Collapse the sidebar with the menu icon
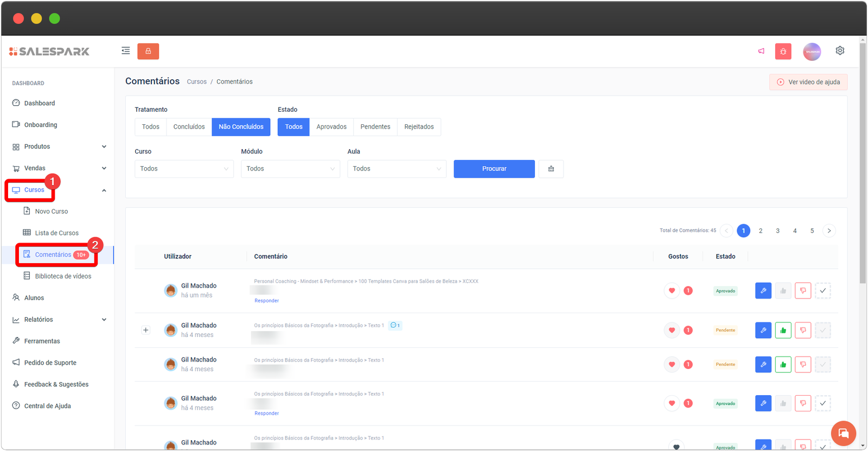The image size is (868, 451). (126, 51)
